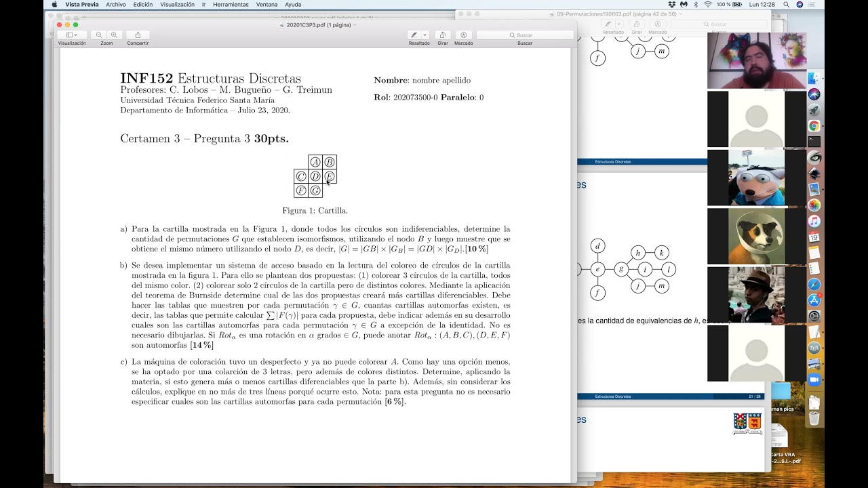Open the Ayuda menu
This screenshot has height=488, width=868.
click(293, 4)
